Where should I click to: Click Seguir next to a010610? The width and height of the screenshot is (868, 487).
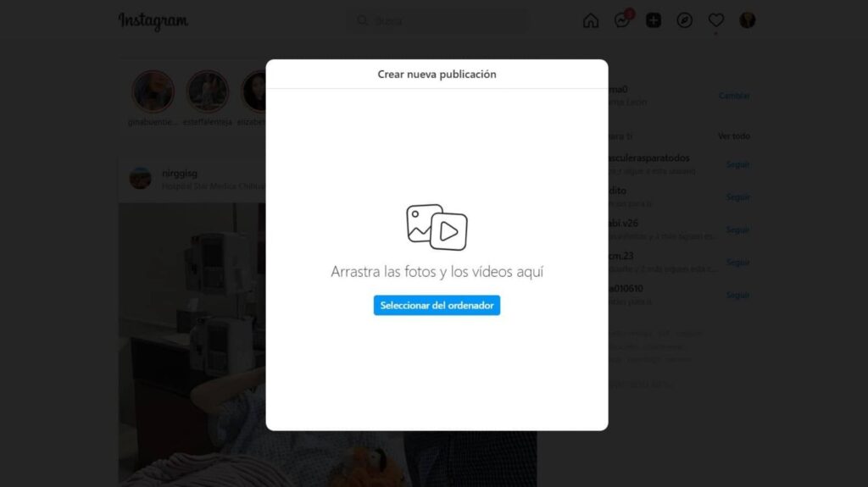click(x=738, y=295)
